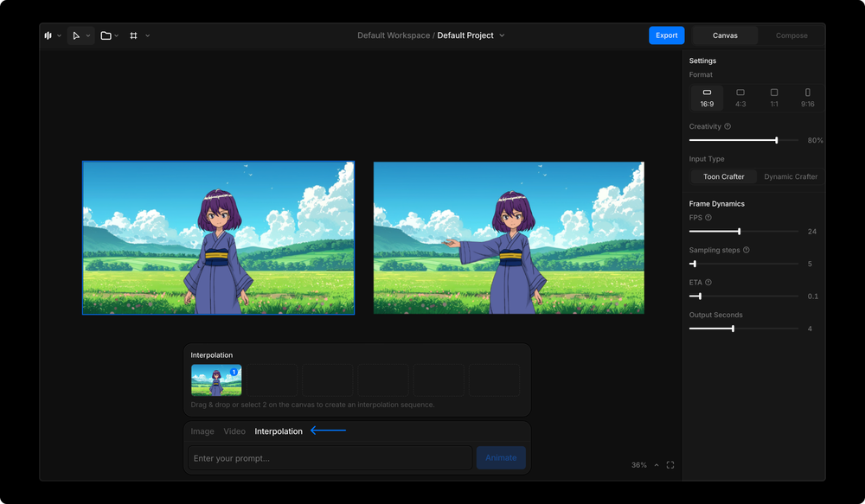Screen dimensions: 865x504
Task: Click the Enter your prompt field
Action: click(330, 458)
